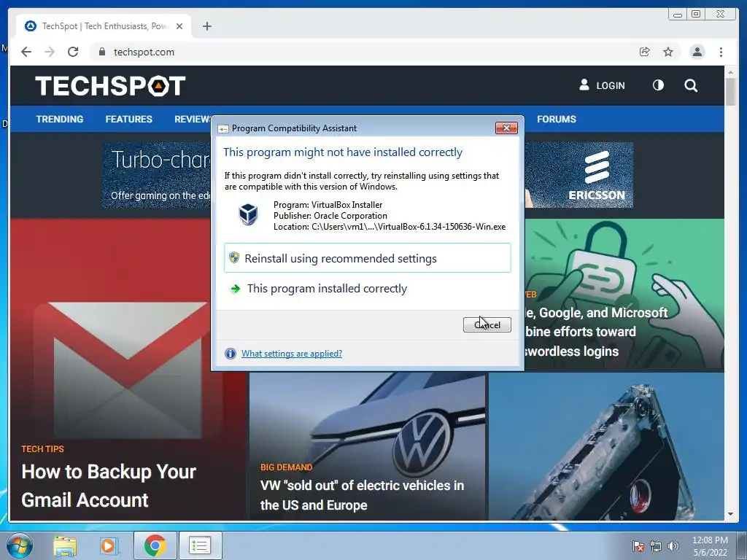
Task: Open the Chrome three-dot menu
Action: [721, 52]
